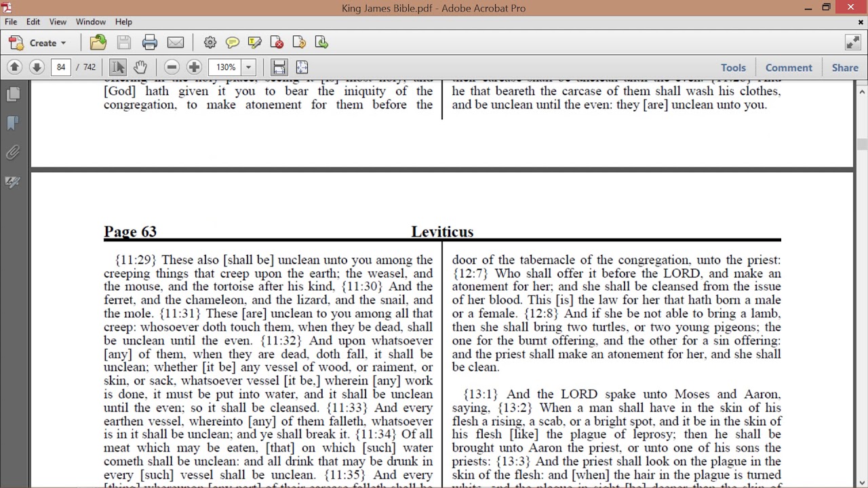Click the Rotate page icon

300,43
